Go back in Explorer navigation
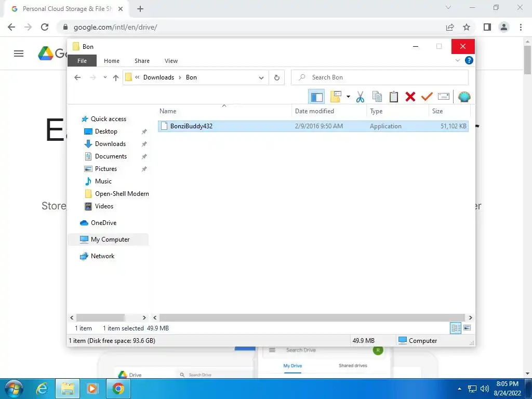 77,78
